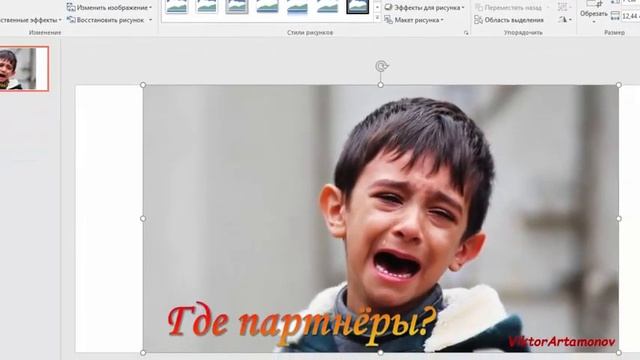Apply the fourth picture style thumbnail

coord(267,7)
